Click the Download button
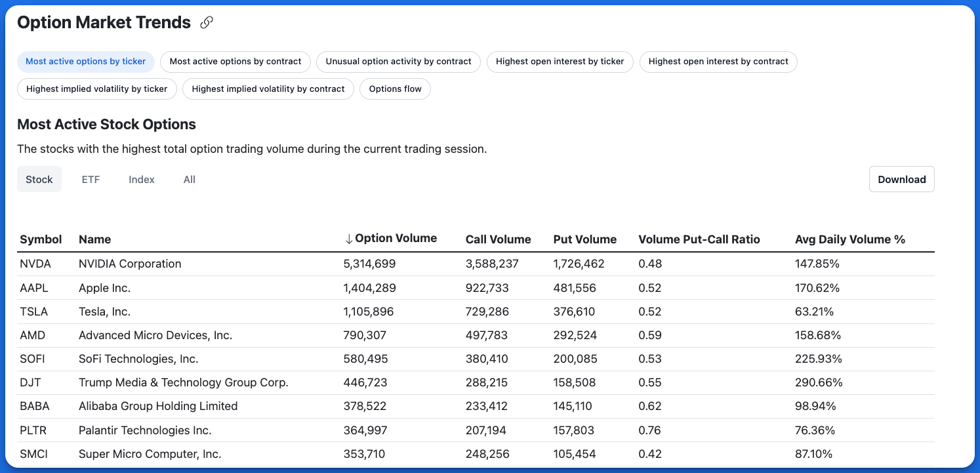Image resolution: width=980 pixels, height=473 pixels. click(x=902, y=180)
